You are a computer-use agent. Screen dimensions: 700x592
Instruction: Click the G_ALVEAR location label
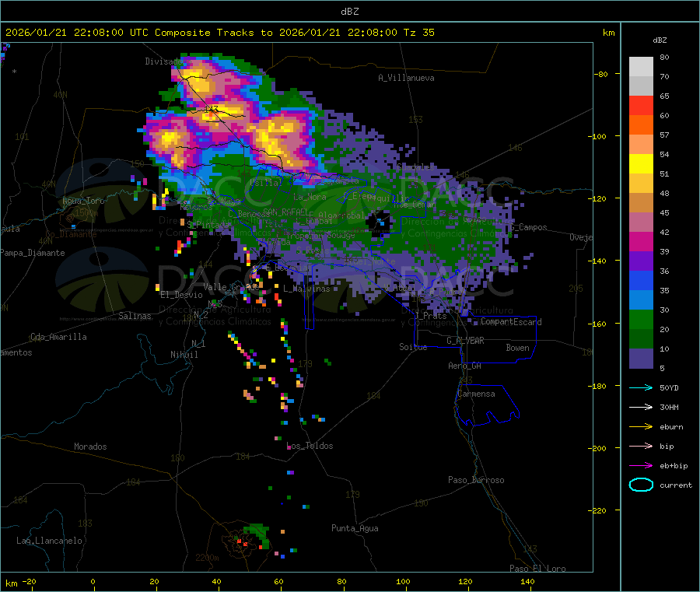click(465, 341)
